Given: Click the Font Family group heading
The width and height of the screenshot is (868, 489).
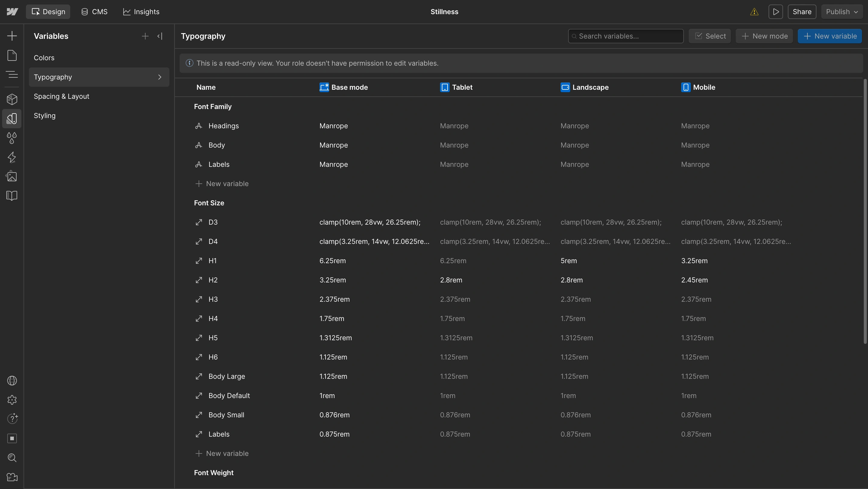Looking at the screenshot, I should point(212,107).
